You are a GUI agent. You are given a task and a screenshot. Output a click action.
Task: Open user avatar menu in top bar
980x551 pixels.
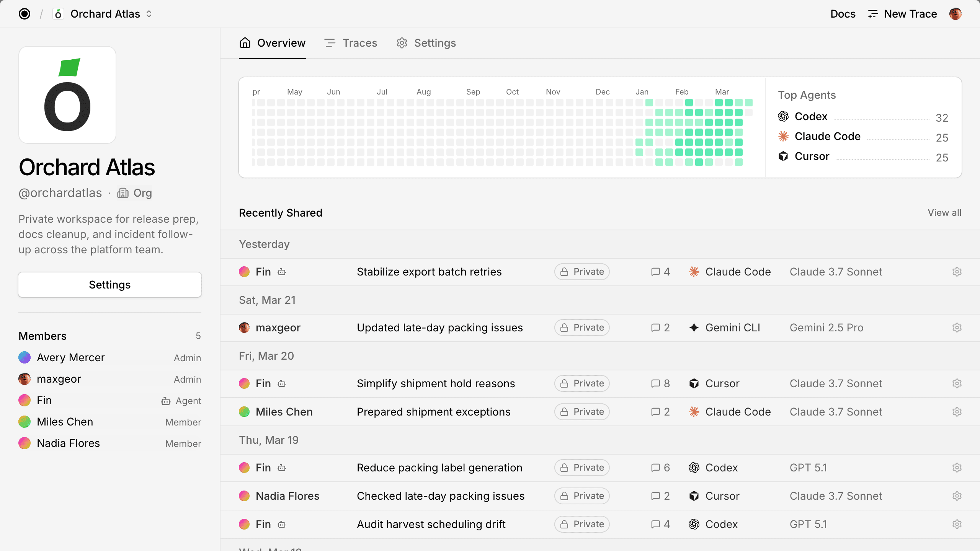click(x=955, y=14)
